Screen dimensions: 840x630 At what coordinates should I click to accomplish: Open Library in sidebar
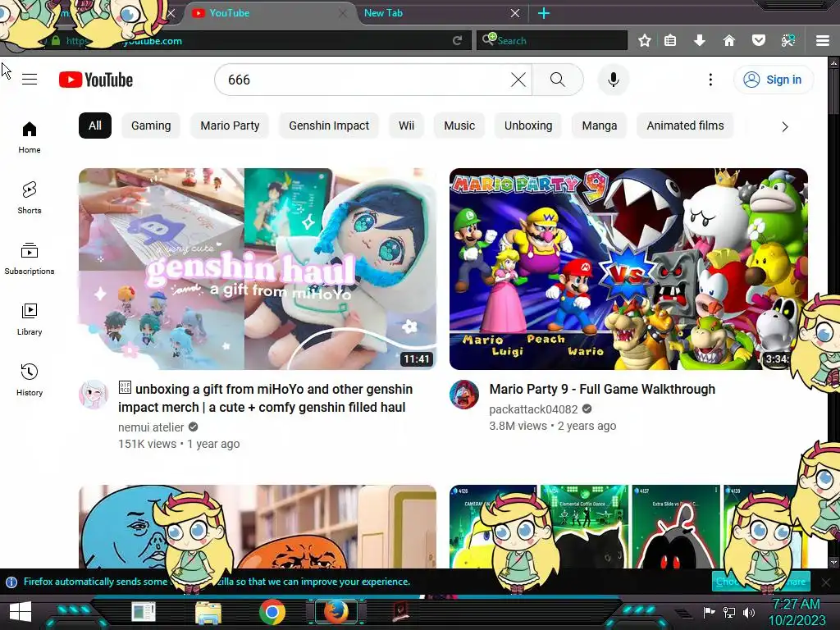(x=30, y=319)
